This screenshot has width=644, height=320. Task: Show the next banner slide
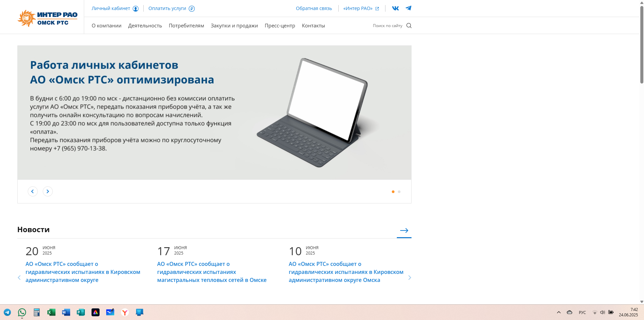point(48,191)
